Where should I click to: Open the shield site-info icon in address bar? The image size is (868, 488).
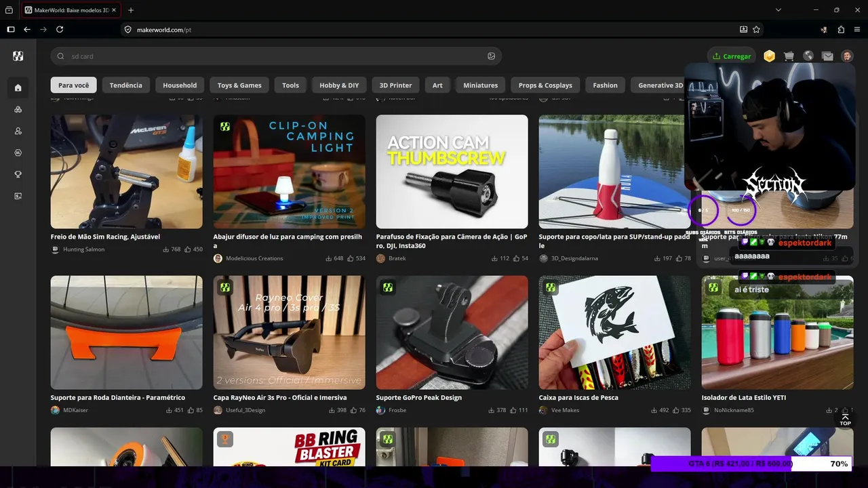[127, 30]
